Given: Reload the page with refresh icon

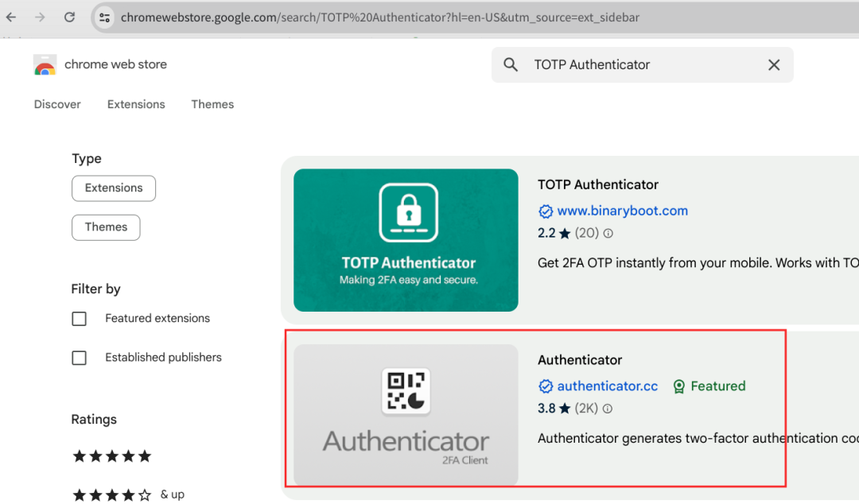Looking at the screenshot, I should pos(69,17).
